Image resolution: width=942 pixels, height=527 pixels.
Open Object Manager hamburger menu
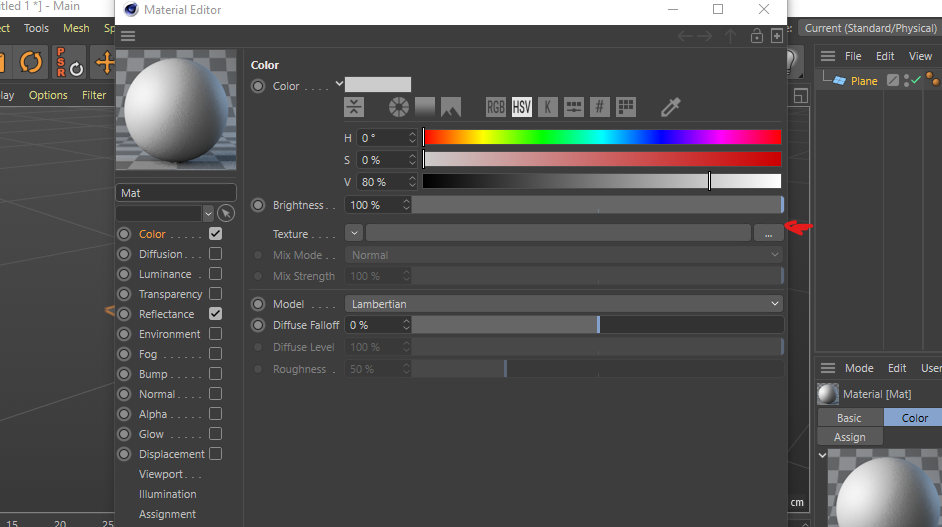pos(828,56)
